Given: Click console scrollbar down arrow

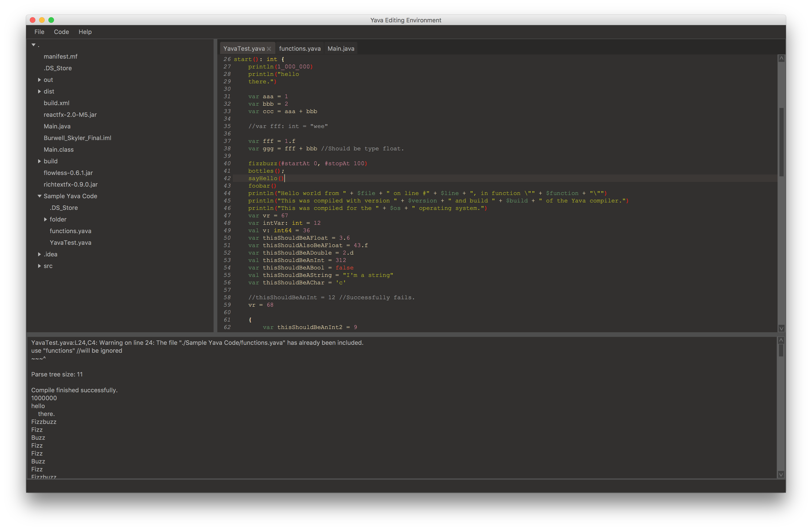Looking at the screenshot, I should (x=781, y=475).
